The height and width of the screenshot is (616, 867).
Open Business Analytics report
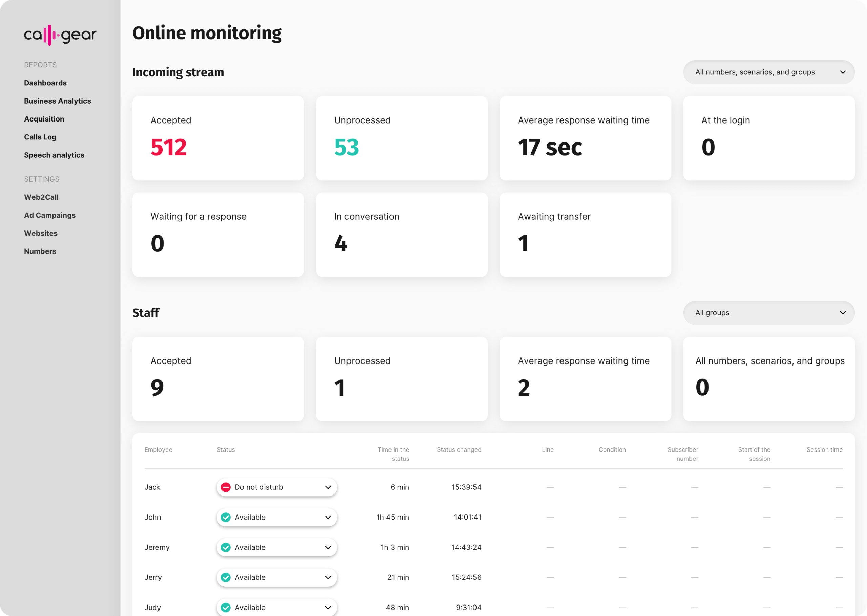click(57, 101)
